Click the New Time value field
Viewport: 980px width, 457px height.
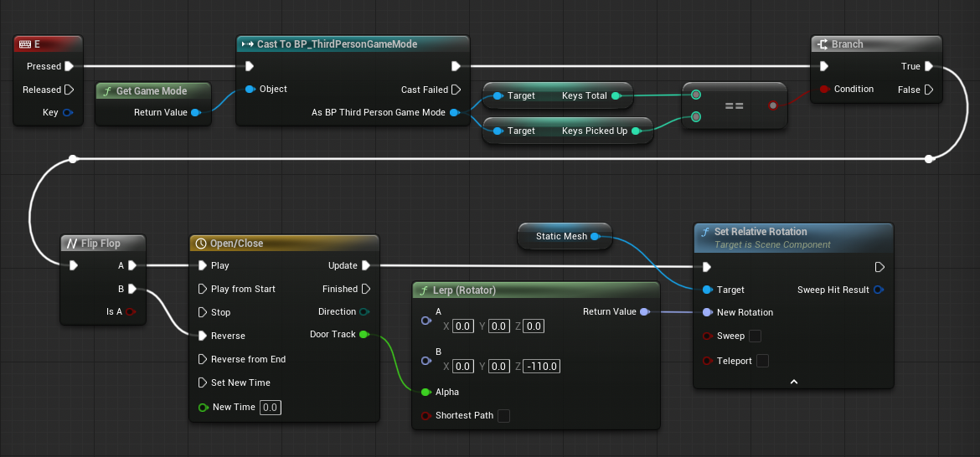[x=270, y=408]
